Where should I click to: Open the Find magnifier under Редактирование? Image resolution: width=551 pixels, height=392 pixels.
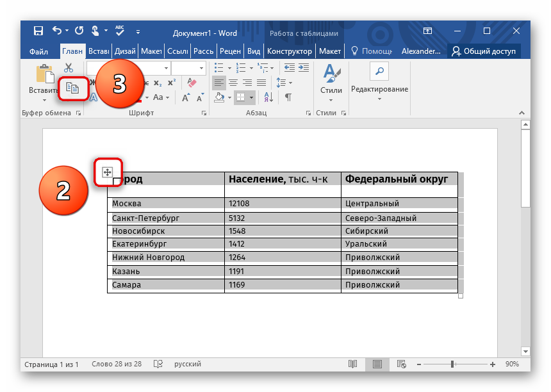click(x=379, y=71)
